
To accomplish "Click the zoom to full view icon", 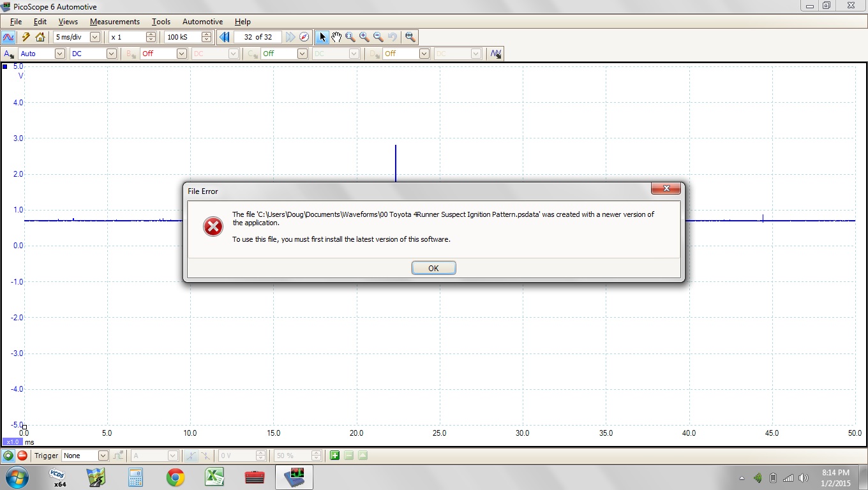I will click(x=410, y=37).
